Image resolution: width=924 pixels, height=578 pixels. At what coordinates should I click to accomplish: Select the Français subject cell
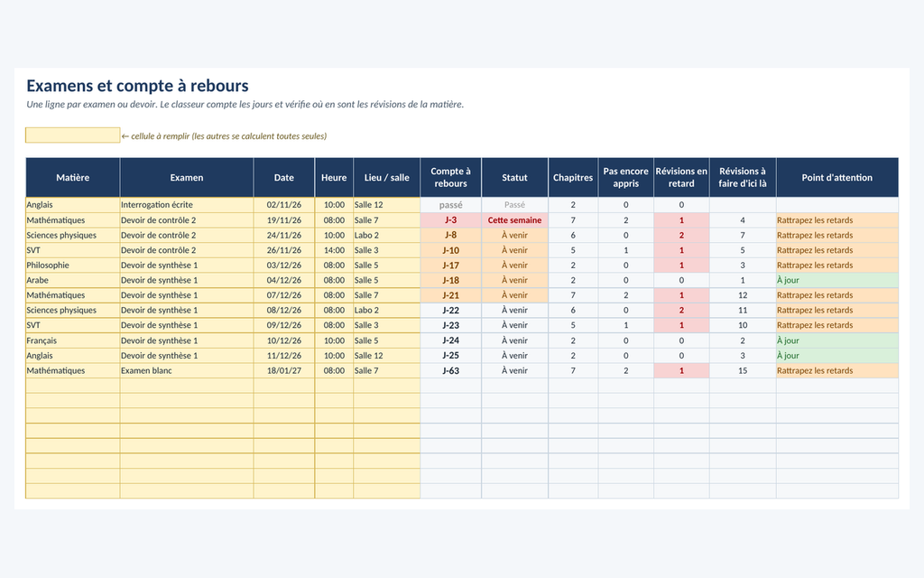pos(73,340)
